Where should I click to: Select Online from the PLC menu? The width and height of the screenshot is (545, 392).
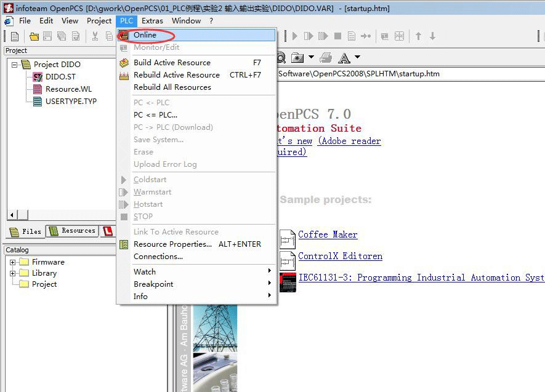click(x=145, y=35)
